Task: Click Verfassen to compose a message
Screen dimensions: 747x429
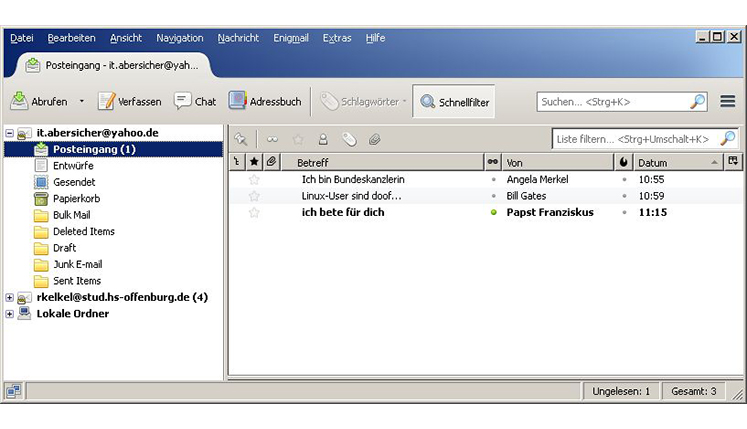Action: click(x=129, y=101)
